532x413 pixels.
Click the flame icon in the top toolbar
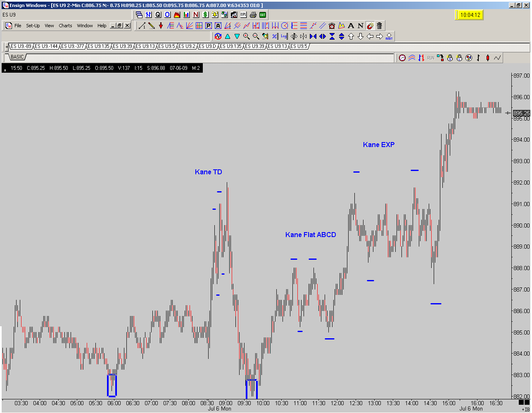[177, 14]
